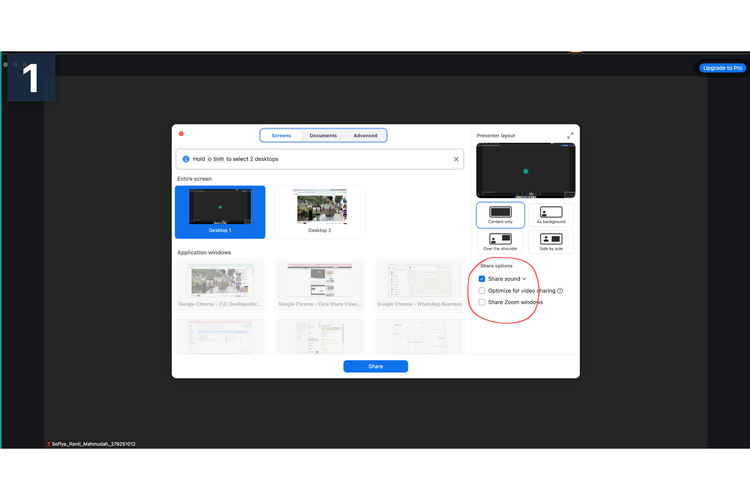Select Google Chrome OneRepublic window thumbnail
Image resolution: width=750 pixels, height=500 pixels.
(x=220, y=285)
